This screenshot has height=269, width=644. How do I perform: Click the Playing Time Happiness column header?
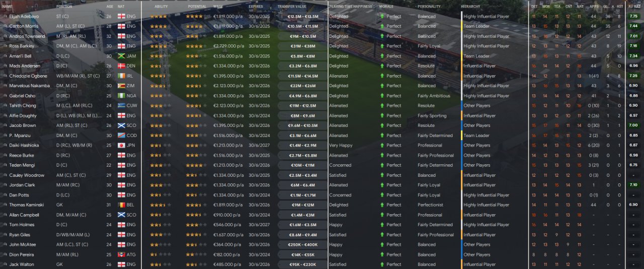tap(351, 7)
